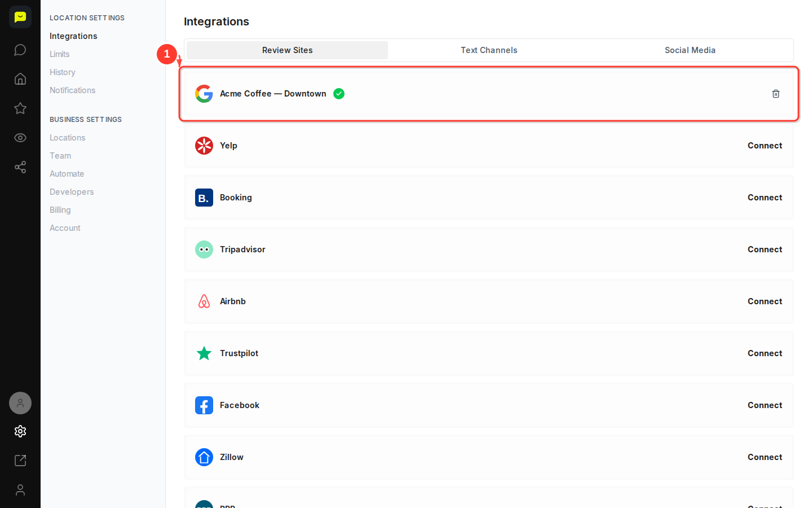Connect the Trustpilot integration
This screenshot has height=508, width=812.
pyautogui.click(x=765, y=353)
